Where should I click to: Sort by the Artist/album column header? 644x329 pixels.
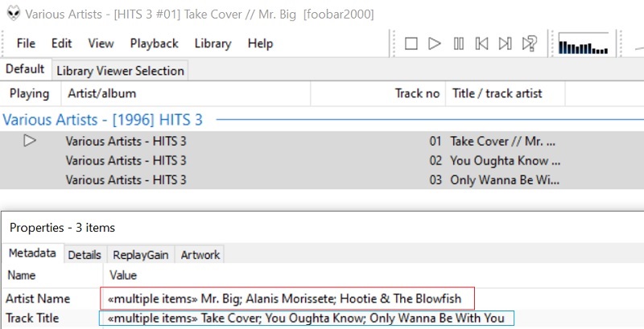186,93
